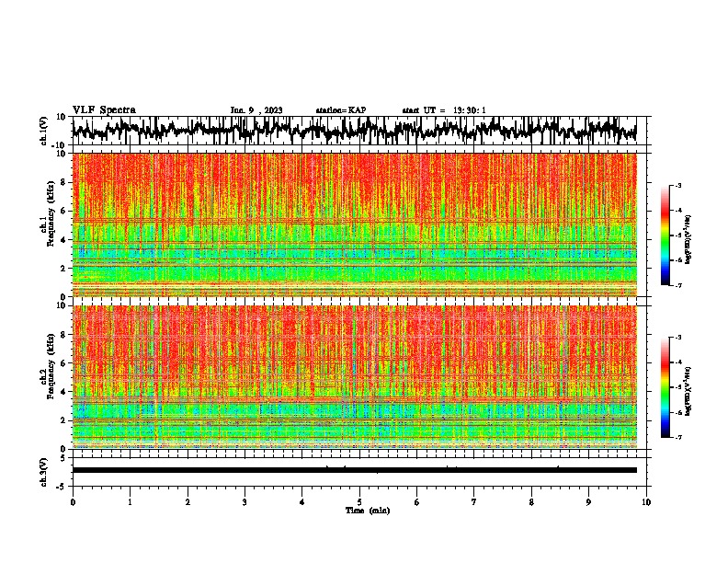Click the time axis tick label "6"

coord(417,502)
